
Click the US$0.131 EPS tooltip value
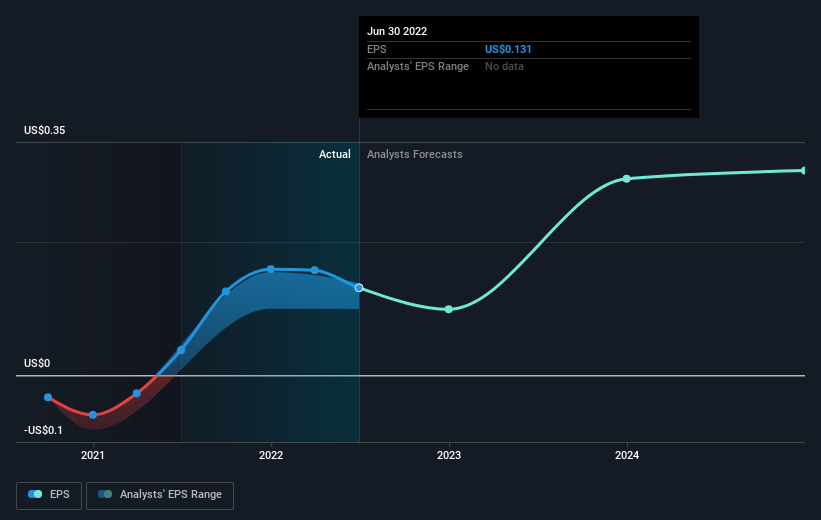click(508, 49)
